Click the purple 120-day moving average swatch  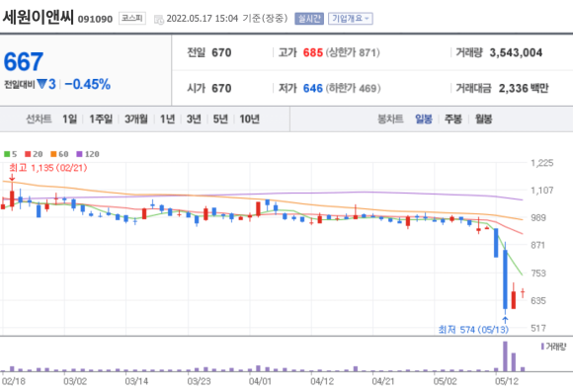point(79,154)
